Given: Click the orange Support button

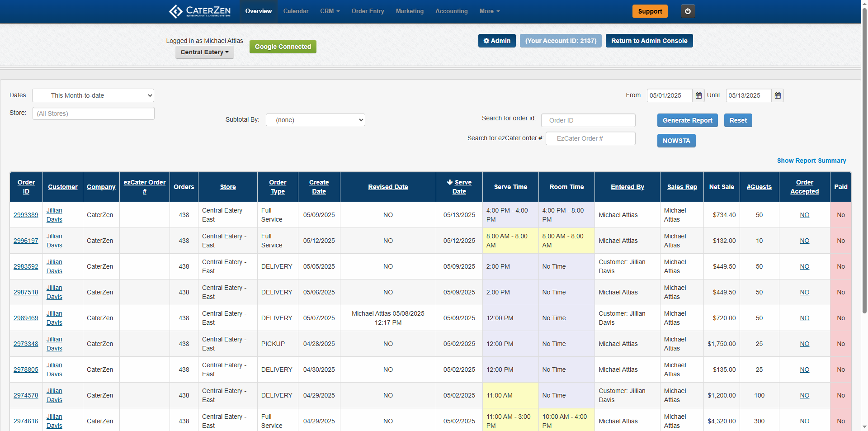Looking at the screenshot, I should click(650, 11).
